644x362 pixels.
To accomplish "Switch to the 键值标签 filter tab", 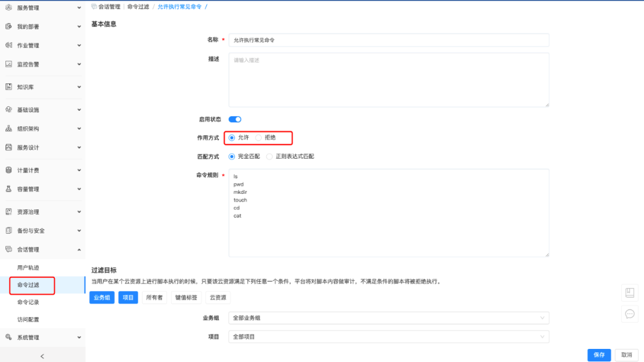I will [x=187, y=297].
